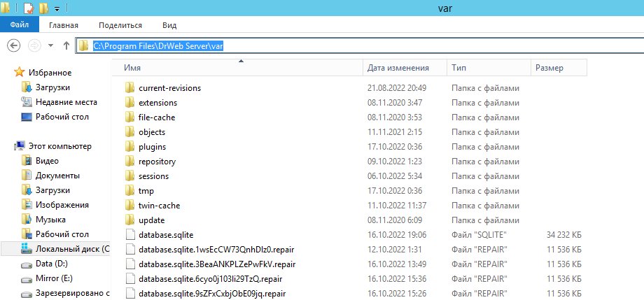
Task: Open Музыка in navigation pane
Action: [x=50, y=220]
